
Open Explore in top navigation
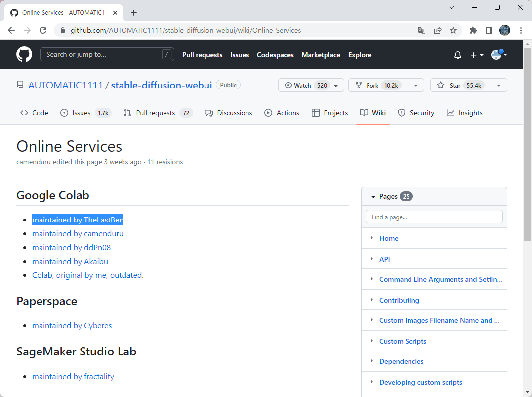click(360, 55)
